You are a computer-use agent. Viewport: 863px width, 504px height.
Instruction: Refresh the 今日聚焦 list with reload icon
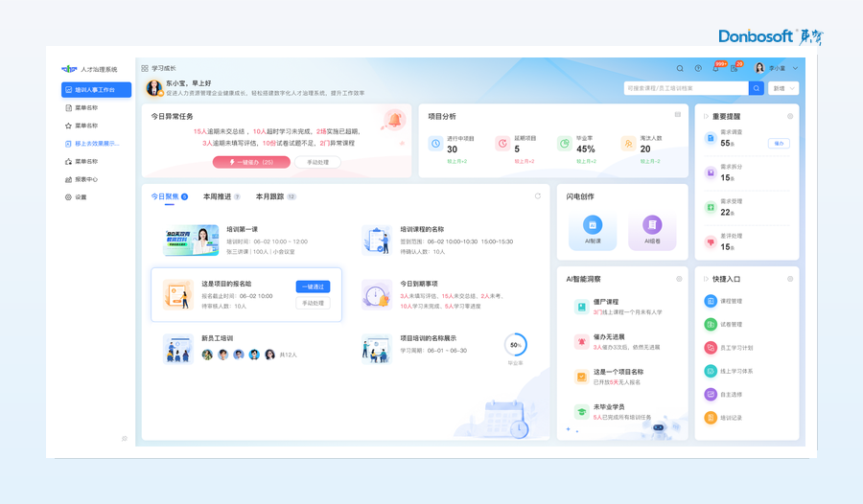coord(538,195)
